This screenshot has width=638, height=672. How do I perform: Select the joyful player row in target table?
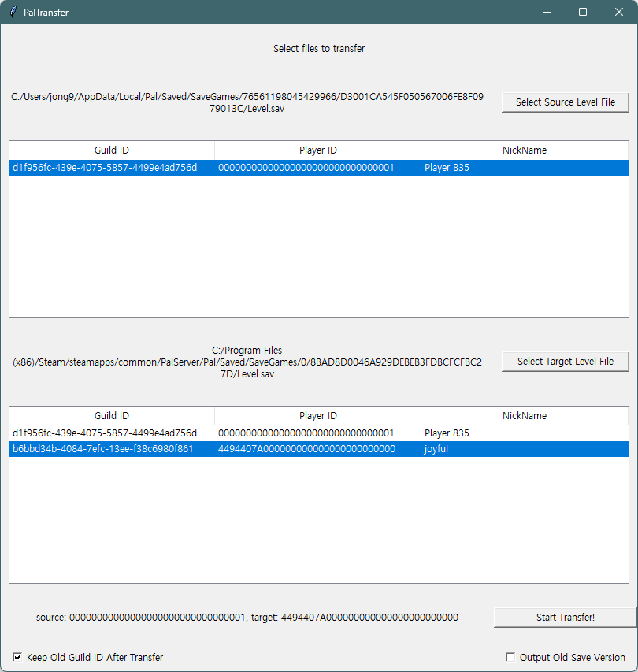click(319, 449)
